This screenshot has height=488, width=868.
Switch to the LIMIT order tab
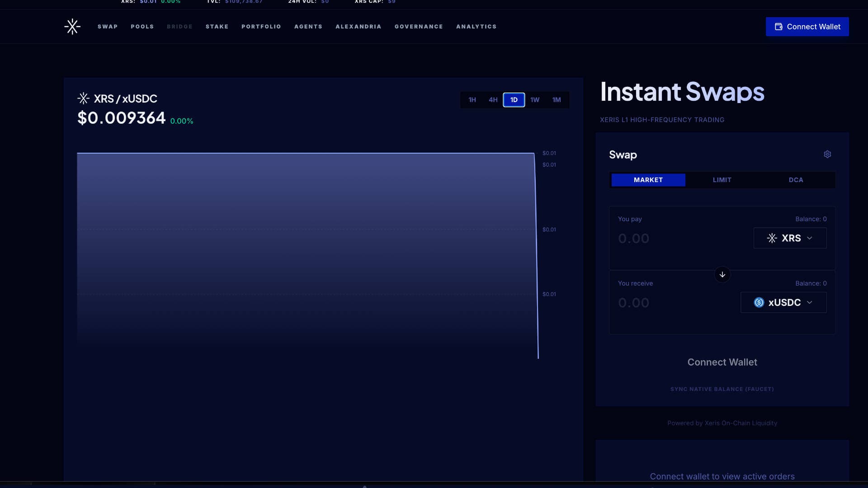(x=722, y=180)
